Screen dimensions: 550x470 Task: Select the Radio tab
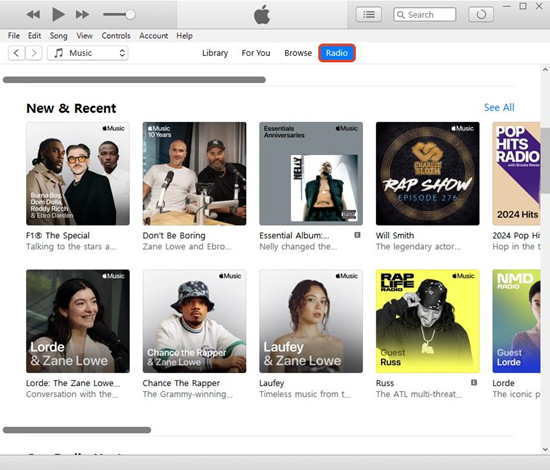click(337, 53)
